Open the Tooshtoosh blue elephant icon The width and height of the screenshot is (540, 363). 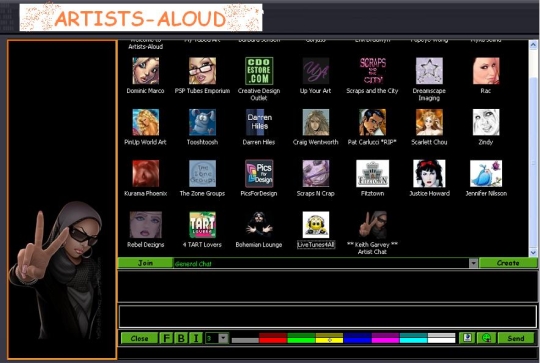coord(202,122)
